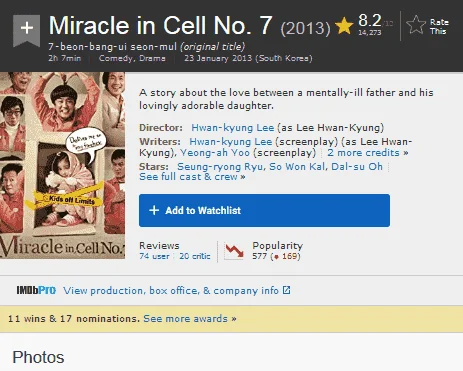Screen dimensions: 463x371
Task: Add the movie to Watchlist
Action: point(264,210)
